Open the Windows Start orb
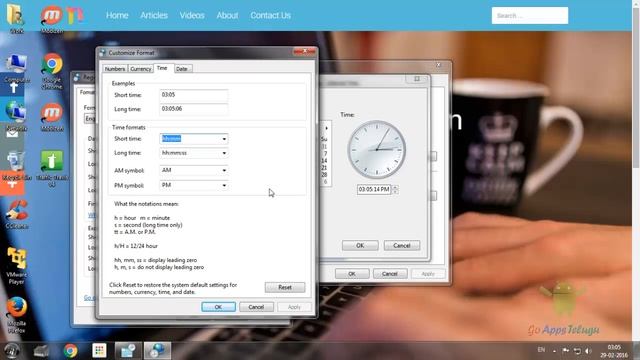 pos(11,351)
